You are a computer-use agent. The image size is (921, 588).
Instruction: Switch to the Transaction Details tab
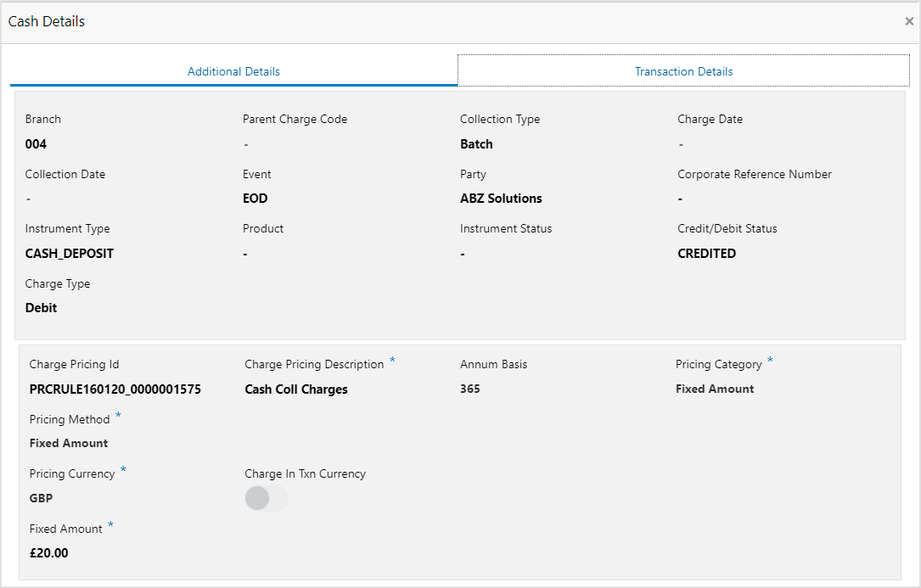coord(683,71)
